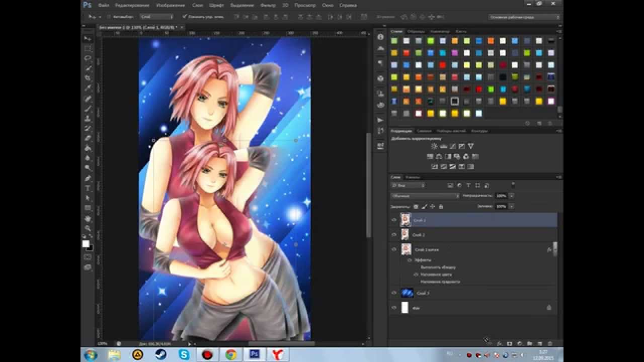Click the Windows Start button
This screenshot has height=362, width=644.
tap(91, 354)
